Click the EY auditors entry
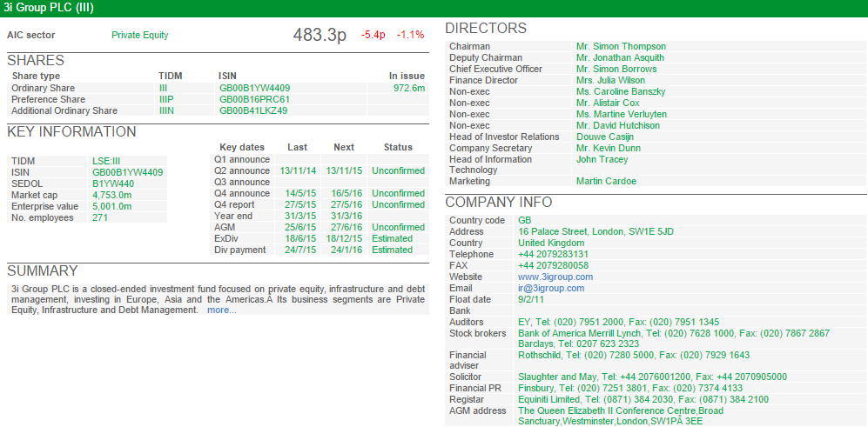This screenshot has width=868, height=427. [618, 322]
